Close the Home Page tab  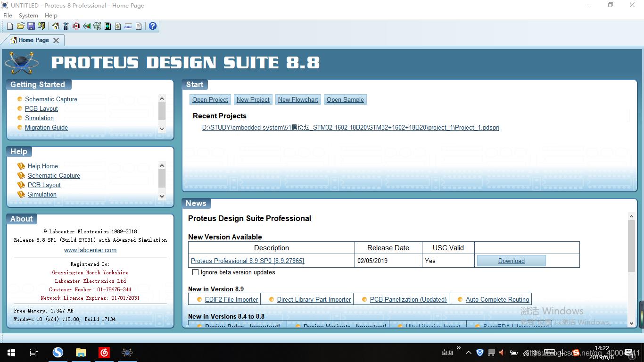click(56, 41)
